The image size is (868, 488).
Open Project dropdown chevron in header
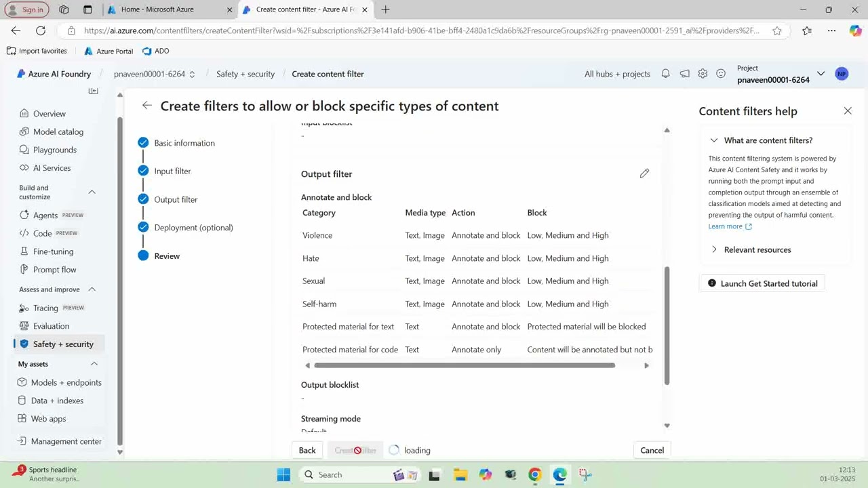(x=821, y=74)
